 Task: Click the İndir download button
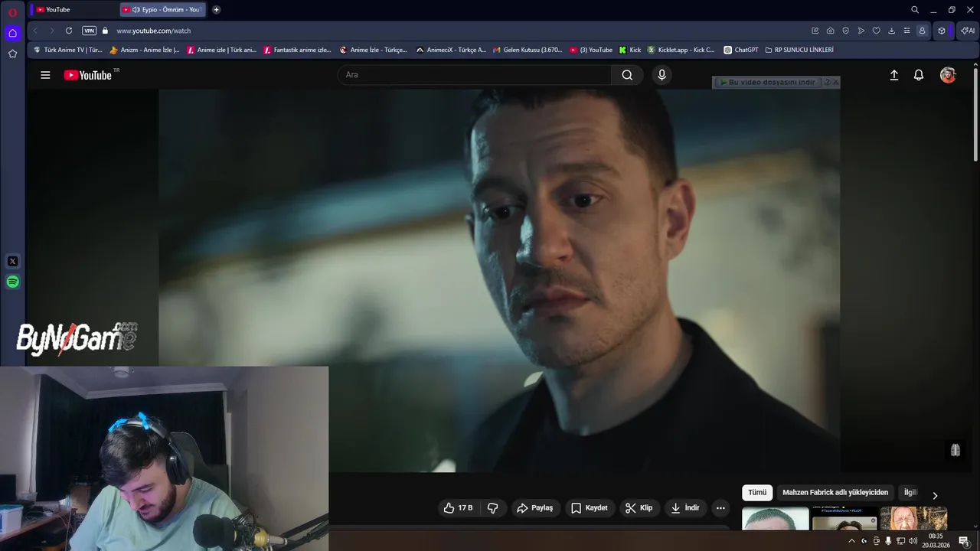(x=685, y=508)
